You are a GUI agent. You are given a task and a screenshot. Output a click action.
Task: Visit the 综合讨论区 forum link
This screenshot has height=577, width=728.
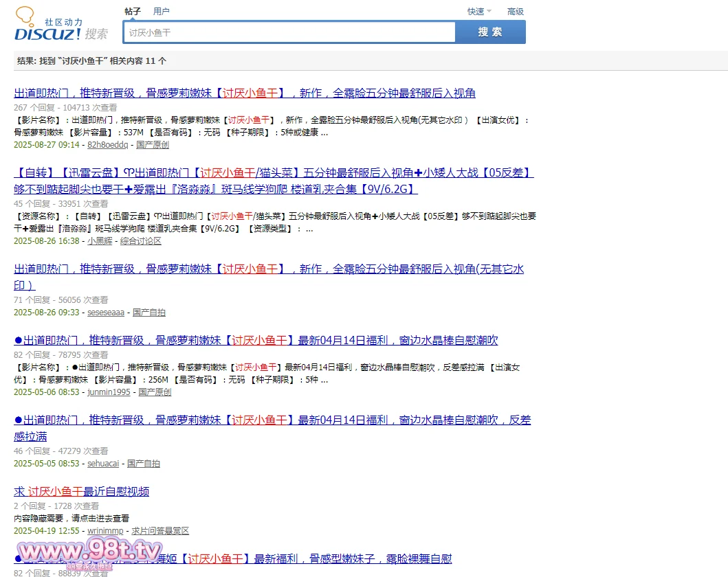[x=140, y=241]
